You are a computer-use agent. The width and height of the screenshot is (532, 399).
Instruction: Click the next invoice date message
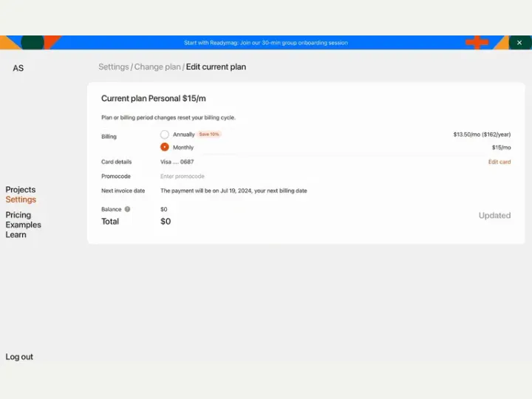point(233,191)
